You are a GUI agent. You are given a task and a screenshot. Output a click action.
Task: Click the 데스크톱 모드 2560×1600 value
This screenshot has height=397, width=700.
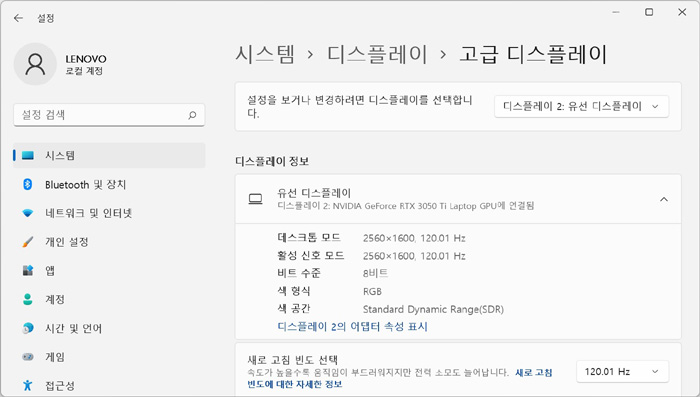[414, 238]
